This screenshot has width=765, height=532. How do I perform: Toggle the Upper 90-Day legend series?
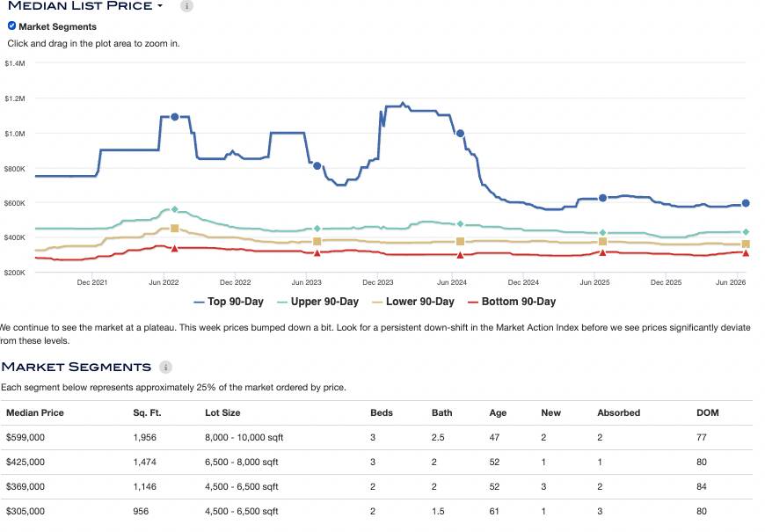pyautogui.click(x=317, y=302)
